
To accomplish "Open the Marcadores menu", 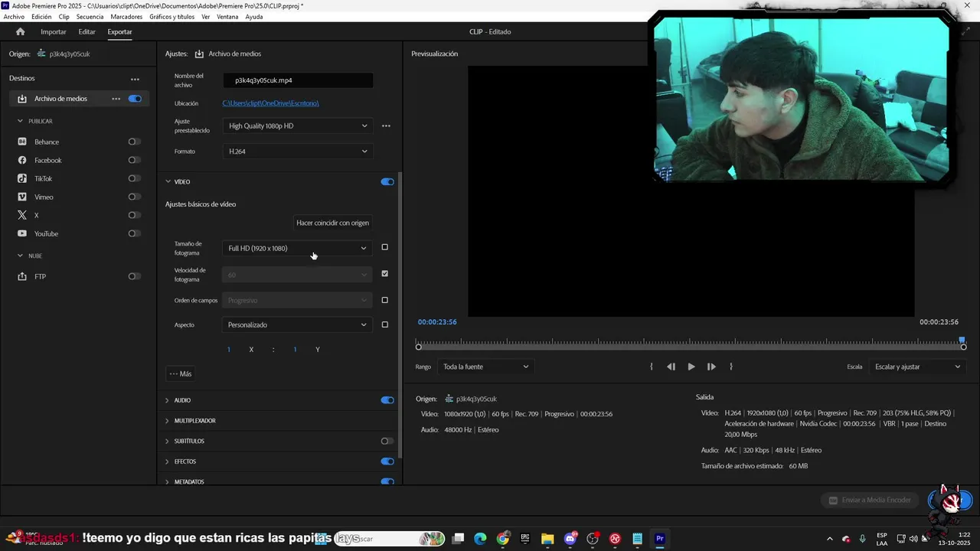I will tap(126, 17).
